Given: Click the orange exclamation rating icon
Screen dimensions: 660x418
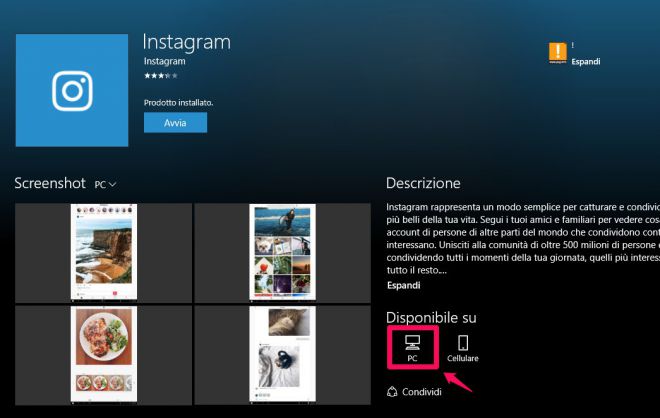Looking at the screenshot, I should 557,52.
